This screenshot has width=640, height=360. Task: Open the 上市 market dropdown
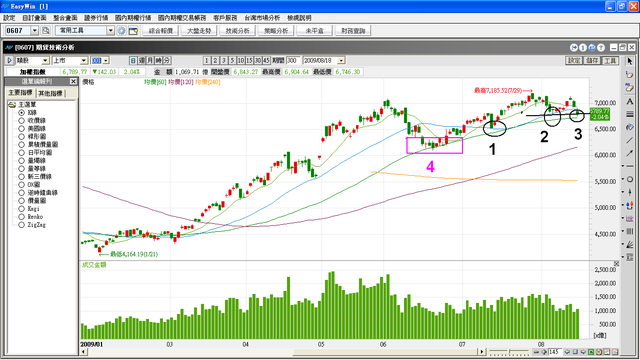point(84,60)
